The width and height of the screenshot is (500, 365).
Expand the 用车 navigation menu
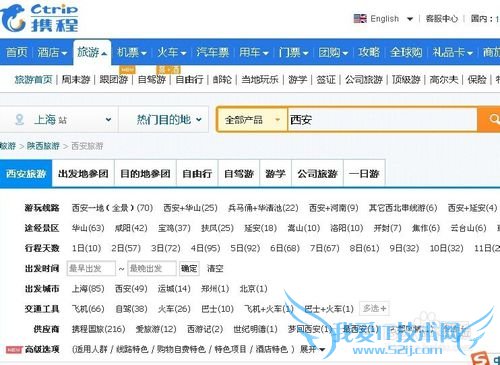pyautogui.click(x=265, y=53)
